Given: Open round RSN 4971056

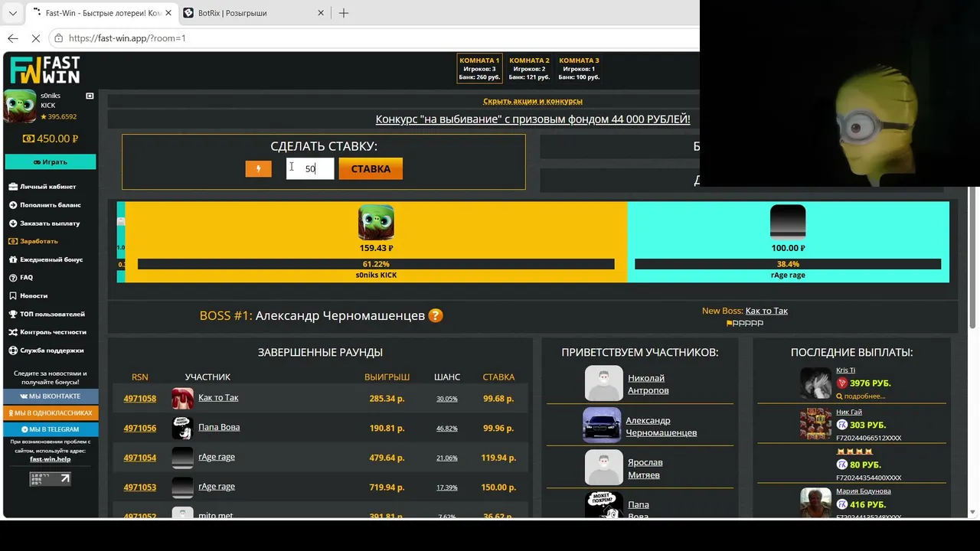Looking at the screenshot, I should tap(139, 429).
